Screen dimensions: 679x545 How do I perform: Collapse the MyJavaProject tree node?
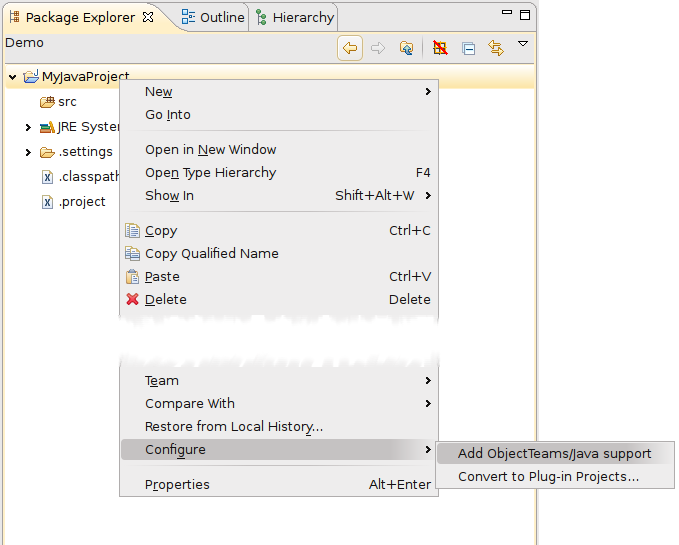click(x=13, y=77)
